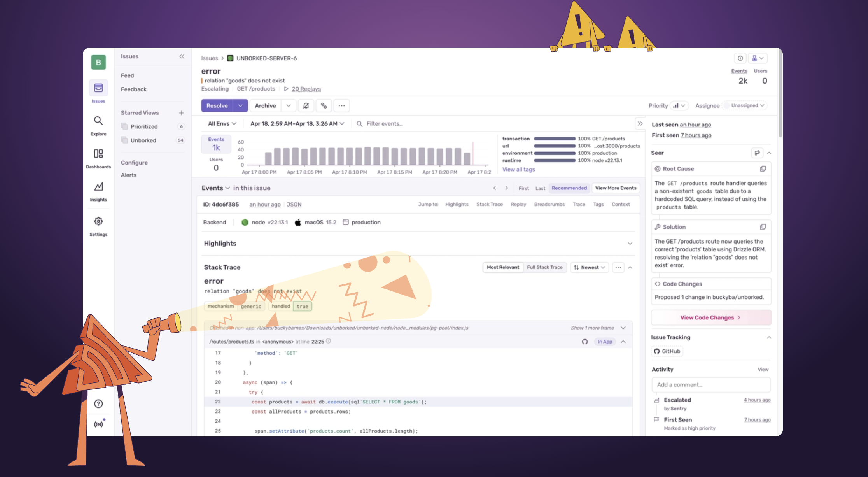Jump to the Breadcrumbs tab
Viewport: 868px width, 477px height.
coord(549,205)
